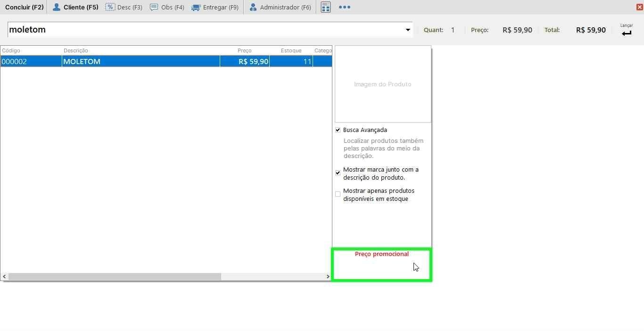Viewport: 644px width, 331px height.
Task: Open the three-dots more options menu
Action: point(345,7)
